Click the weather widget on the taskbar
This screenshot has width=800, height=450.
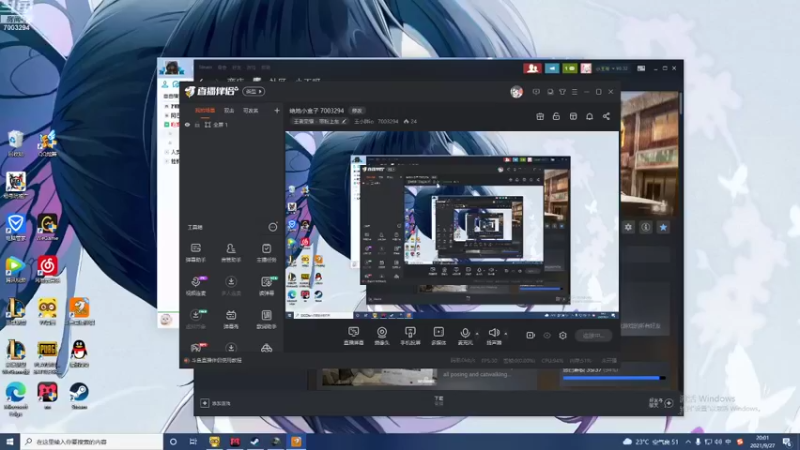coord(651,441)
